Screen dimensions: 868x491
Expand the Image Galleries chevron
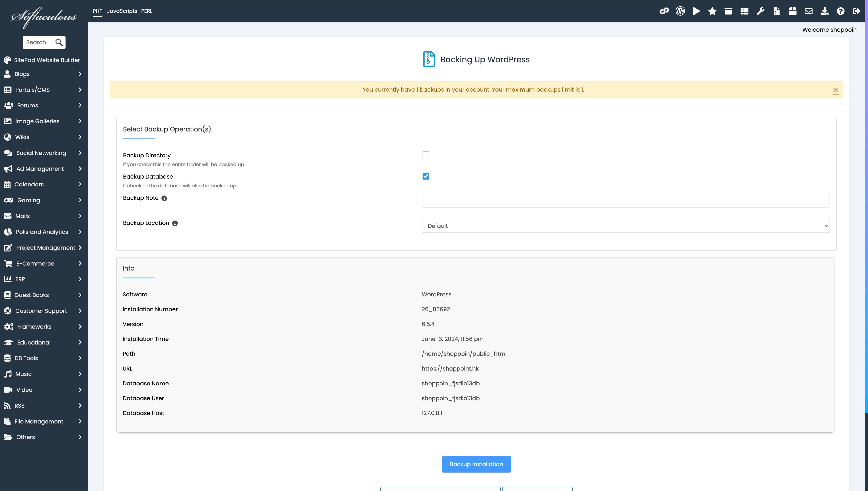(x=80, y=121)
